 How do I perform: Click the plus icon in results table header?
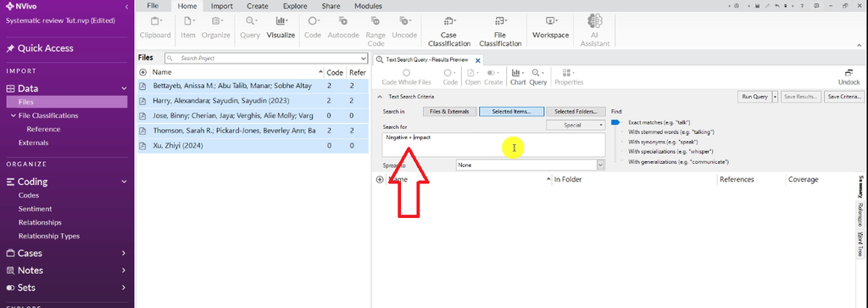tap(379, 180)
